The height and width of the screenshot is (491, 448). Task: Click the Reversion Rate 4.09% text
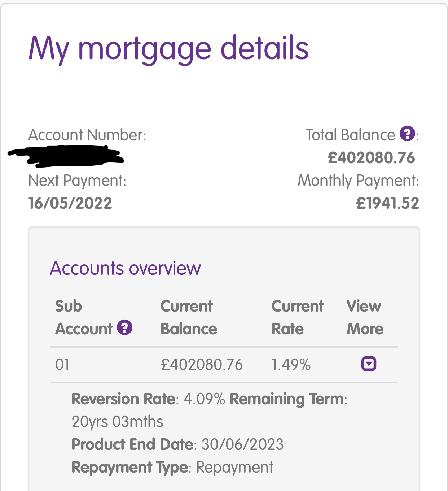point(149,399)
